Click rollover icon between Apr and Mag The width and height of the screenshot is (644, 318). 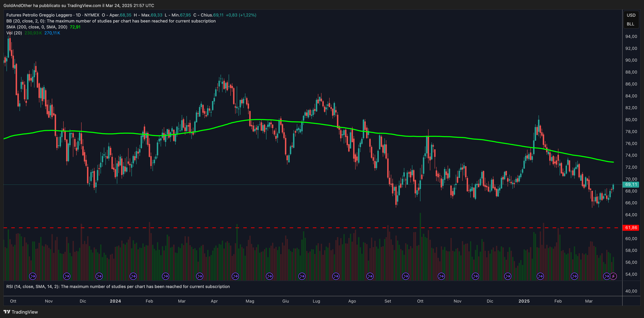[x=235, y=276]
